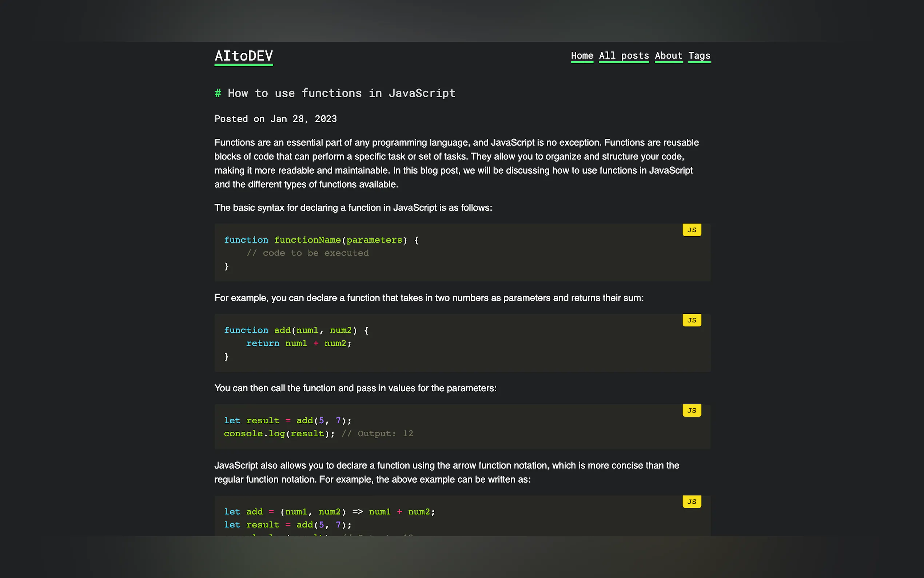Viewport: 924px width, 578px height.
Task: Click the 'console.log(result);' code line
Action: coord(279,433)
